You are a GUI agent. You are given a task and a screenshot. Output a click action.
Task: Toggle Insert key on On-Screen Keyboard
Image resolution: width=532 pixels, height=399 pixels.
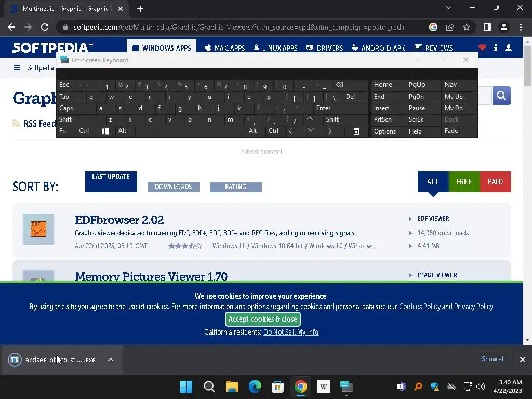point(388,108)
